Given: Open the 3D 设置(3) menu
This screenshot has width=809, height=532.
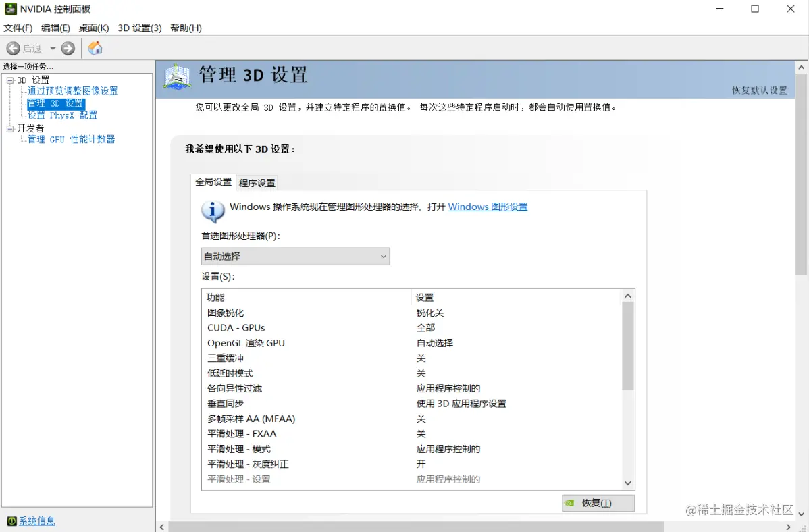Looking at the screenshot, I should pyautogui.click(x=140, y=28).
